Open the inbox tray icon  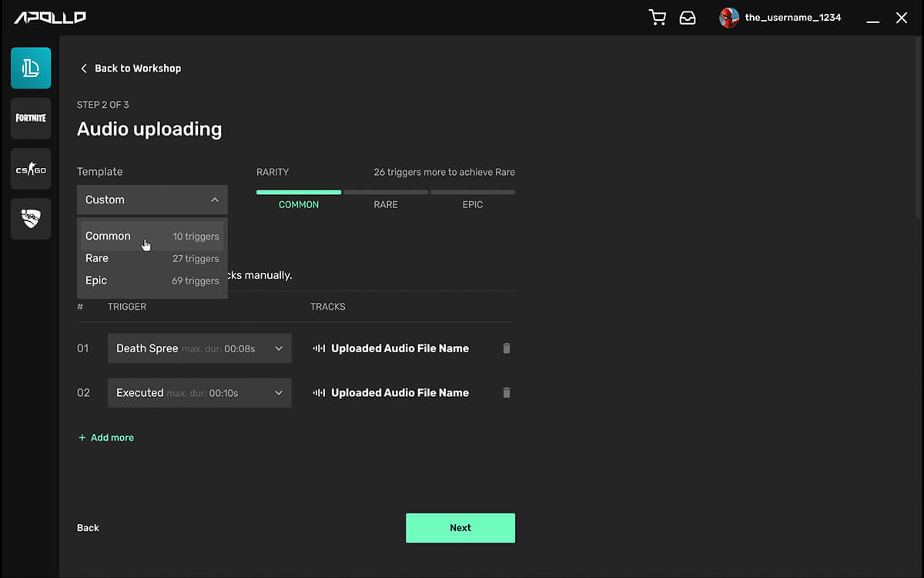pos(688,18)
